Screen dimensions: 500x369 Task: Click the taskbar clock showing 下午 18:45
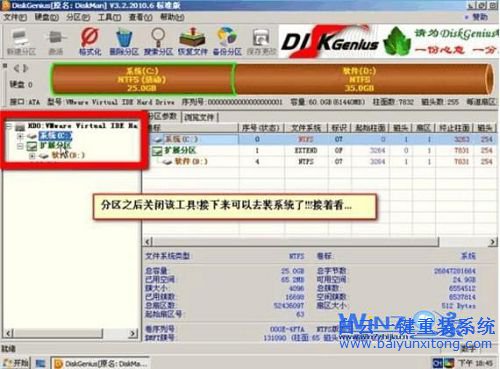pos(475,363)
